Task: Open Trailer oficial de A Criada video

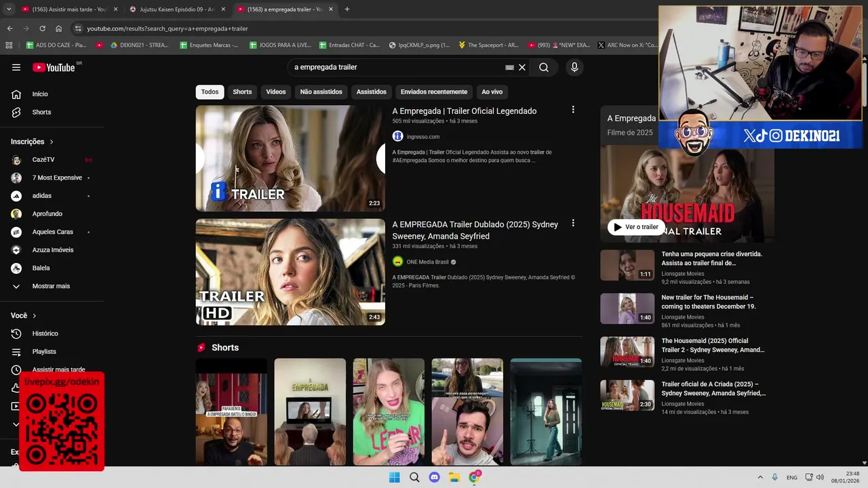Action: [713, 388]
